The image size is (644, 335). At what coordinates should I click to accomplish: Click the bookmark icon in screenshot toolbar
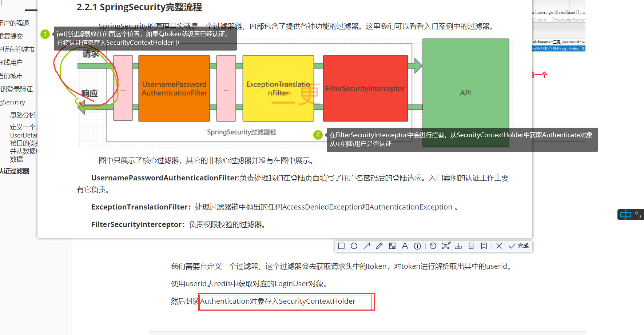click(x=484, y=246)
